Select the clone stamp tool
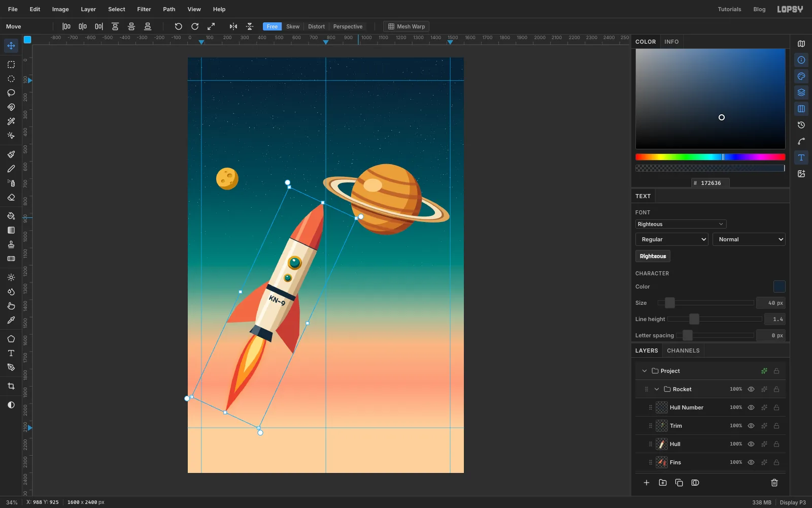The height and width of the screenshot is (508, 812). pyautogui.click(x=11, y=244)
